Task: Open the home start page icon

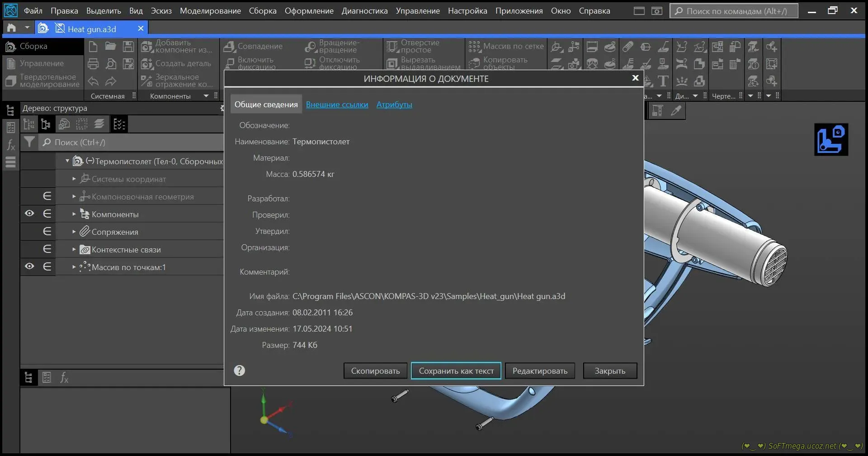Action: [x=11, y=28]
